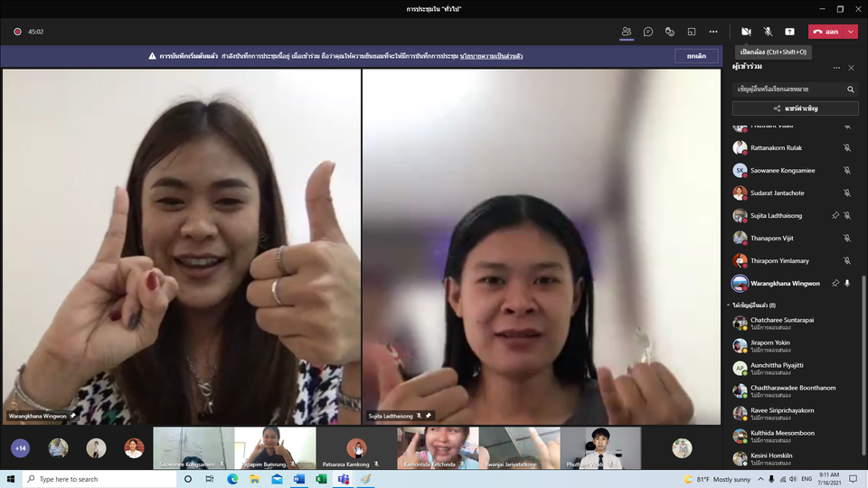Image resolution: width=868 pixels, height=488 pixels.
Task: Open the meeting chat icon
Action: (647, 32)
